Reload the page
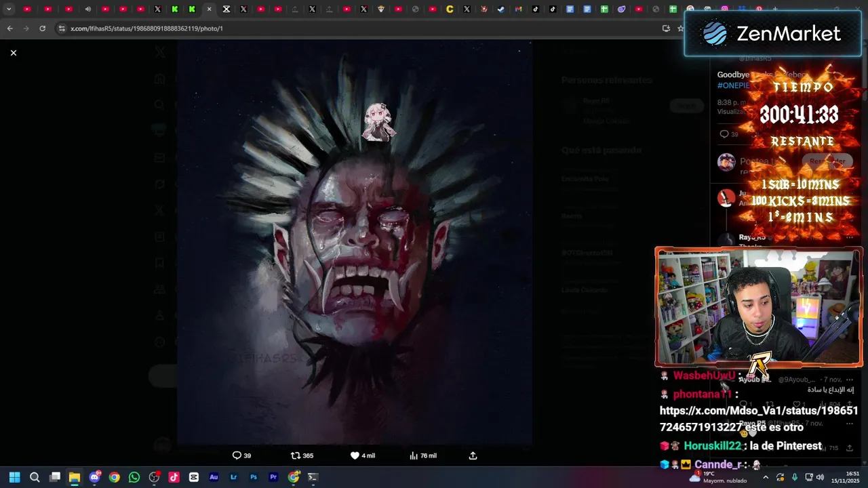868x488 pixels. click(42, 28)
